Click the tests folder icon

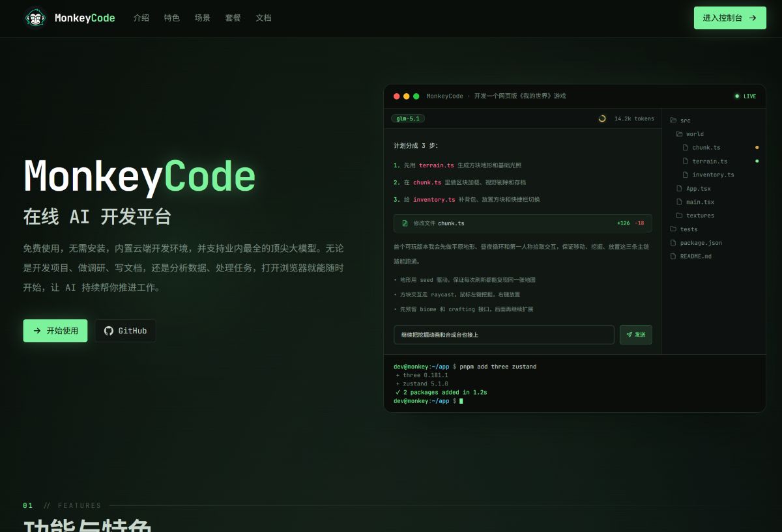point(673,229)
